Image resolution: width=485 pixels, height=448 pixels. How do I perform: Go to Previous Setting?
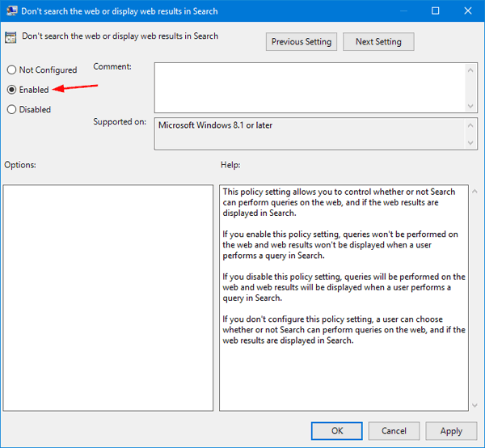(x=302, y=42)
